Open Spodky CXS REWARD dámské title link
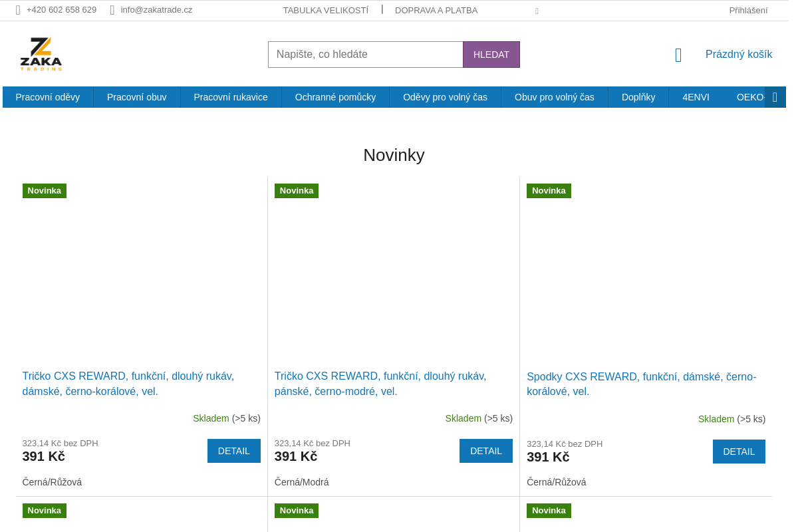The width and height of the screenshot is (798, 532). pyautogui.click(x=642, y=384)
